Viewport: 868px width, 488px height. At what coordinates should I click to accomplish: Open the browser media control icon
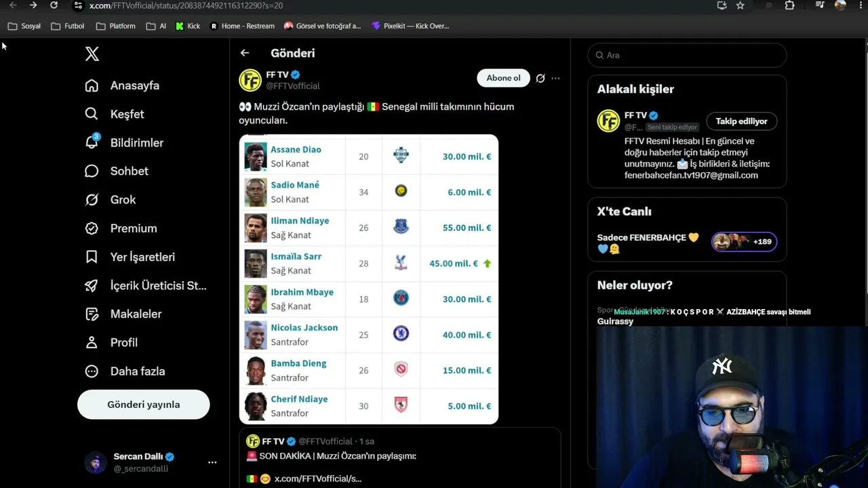pos(821,5)
